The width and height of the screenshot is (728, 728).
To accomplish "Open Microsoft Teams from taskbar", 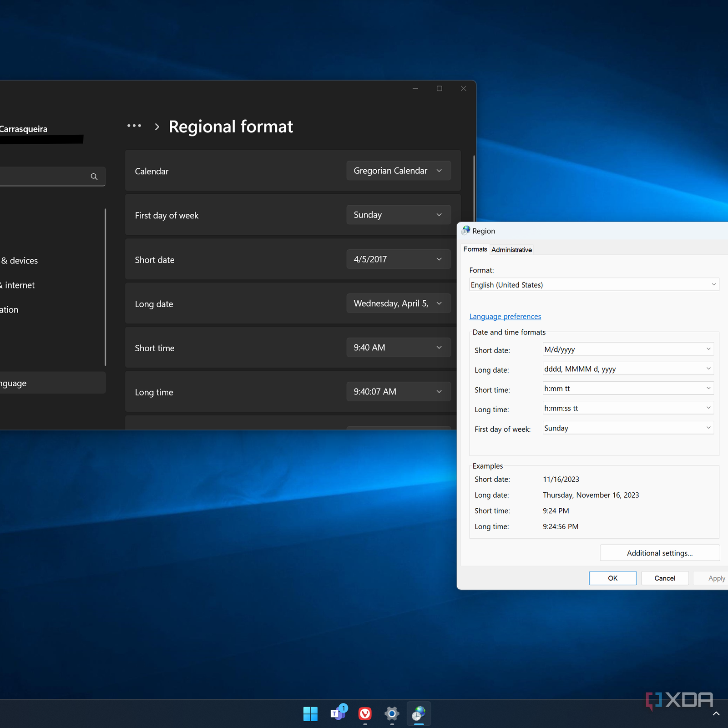I will pos(338,713).
